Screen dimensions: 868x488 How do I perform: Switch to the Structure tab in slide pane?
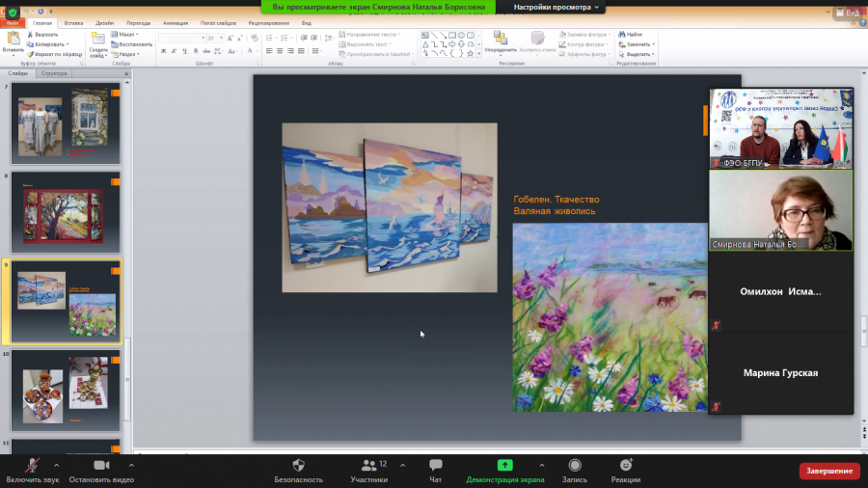point(54,73)
